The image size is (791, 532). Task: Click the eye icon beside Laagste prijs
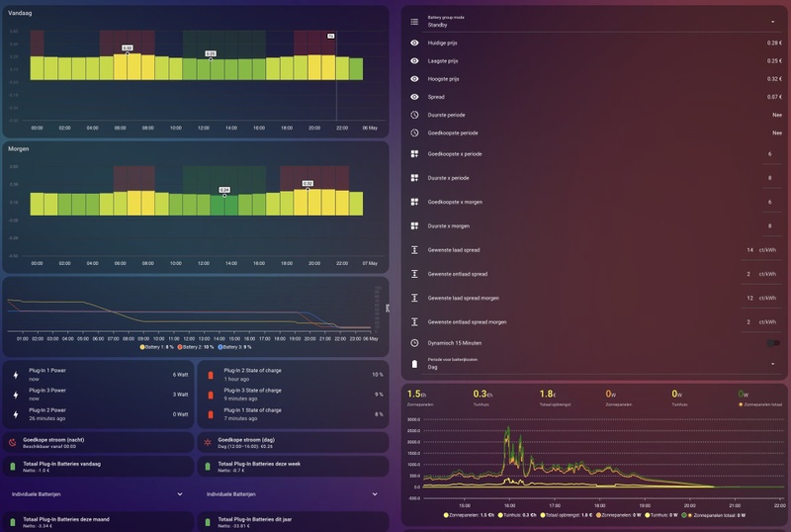pos(414,61)
